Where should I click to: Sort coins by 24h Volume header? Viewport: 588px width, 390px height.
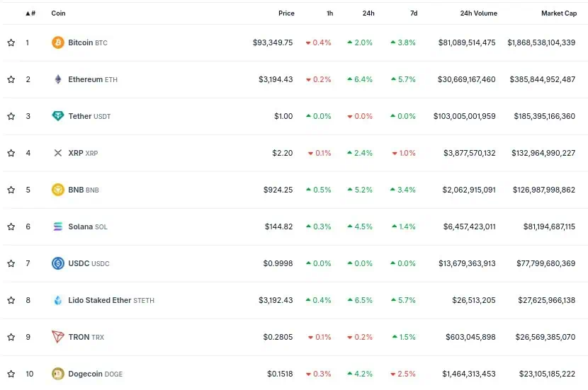(478, 13)
